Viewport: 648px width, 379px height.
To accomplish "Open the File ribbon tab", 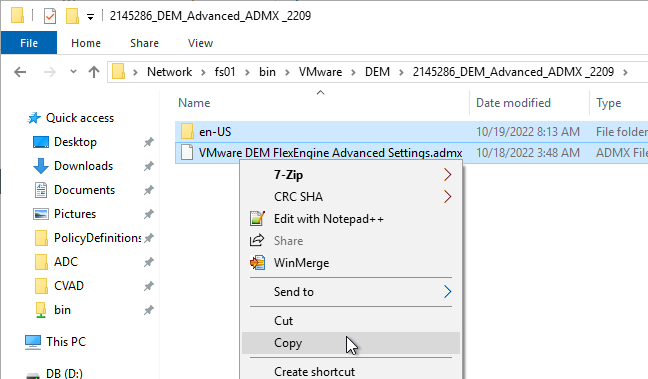I will pos(29,43).
